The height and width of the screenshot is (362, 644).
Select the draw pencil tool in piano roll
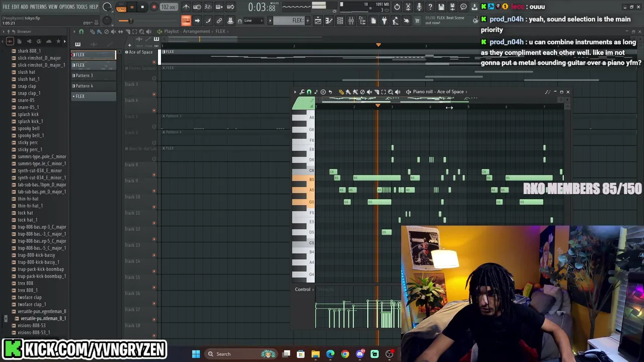341,92
